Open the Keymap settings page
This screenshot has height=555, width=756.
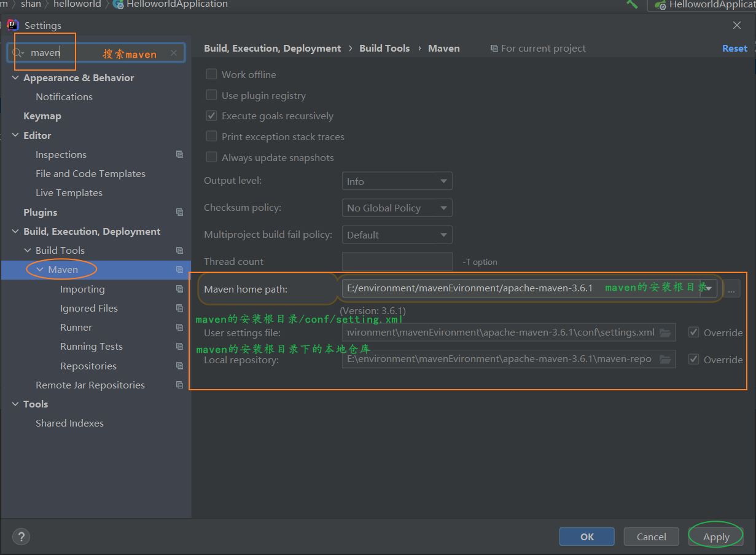coord(42,116)
